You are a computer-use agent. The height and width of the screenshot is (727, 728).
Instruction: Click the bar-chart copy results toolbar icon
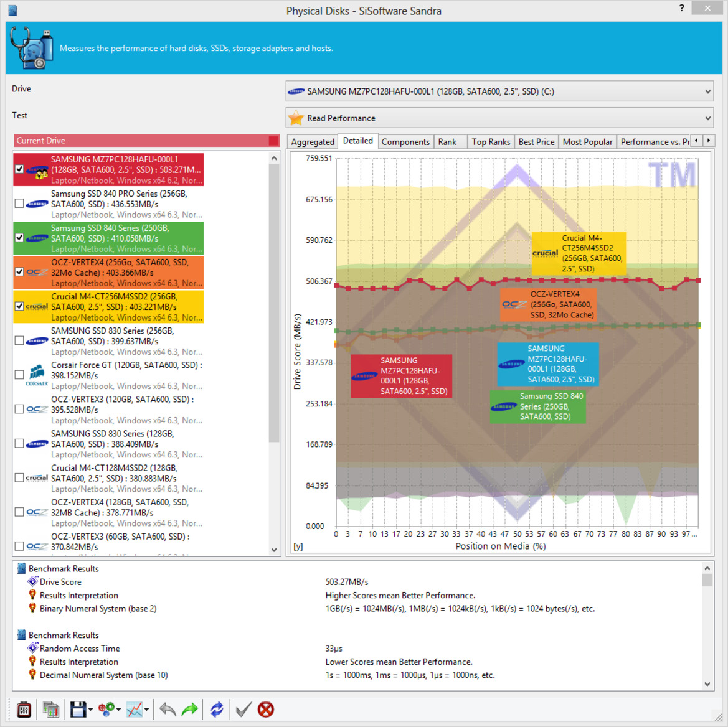click(50, 710)
